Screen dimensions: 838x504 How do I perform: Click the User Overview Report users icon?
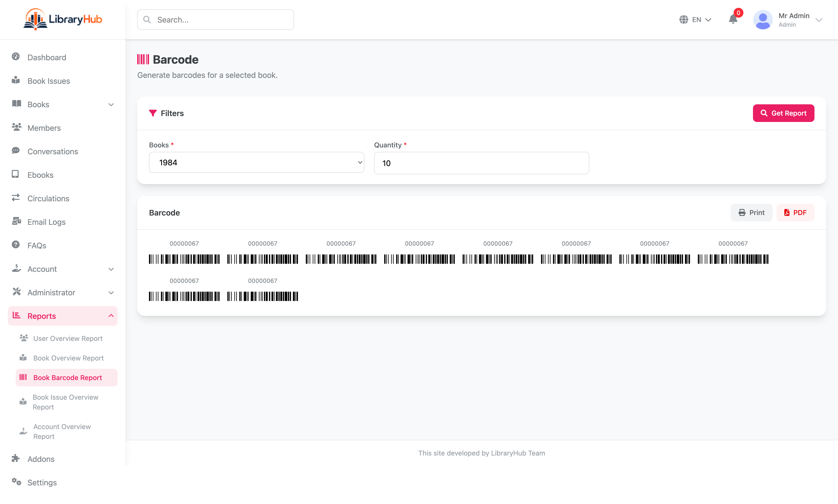[x=24, y=338]
